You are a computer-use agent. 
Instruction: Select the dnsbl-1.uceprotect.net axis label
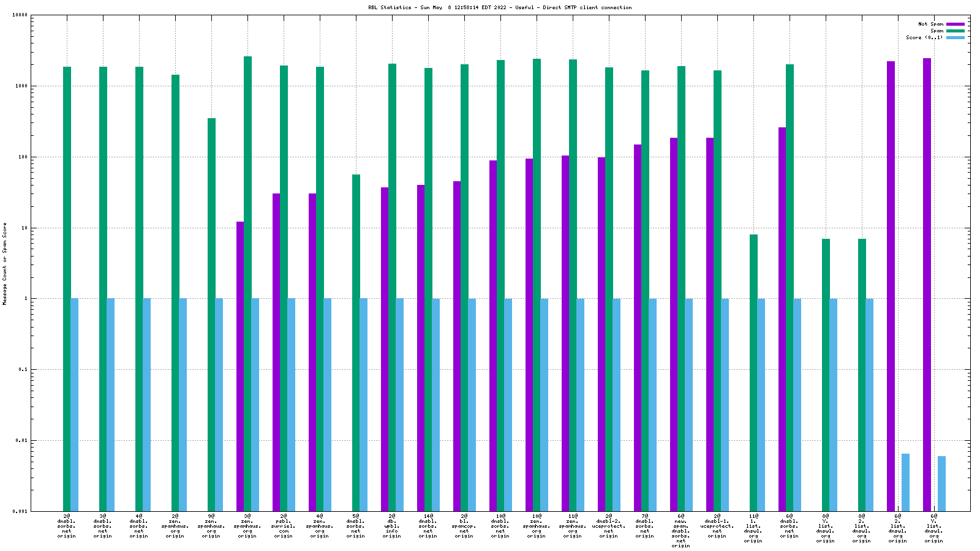717,527
